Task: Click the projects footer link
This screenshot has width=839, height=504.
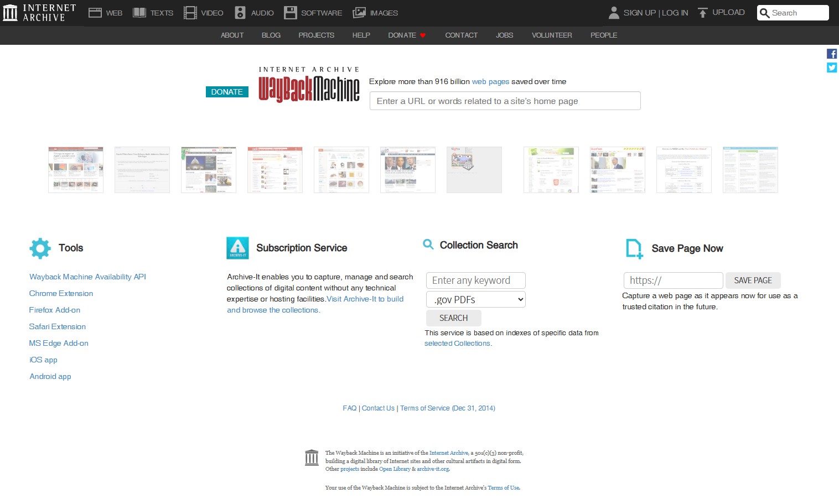Action: click(x=350, y=469)
